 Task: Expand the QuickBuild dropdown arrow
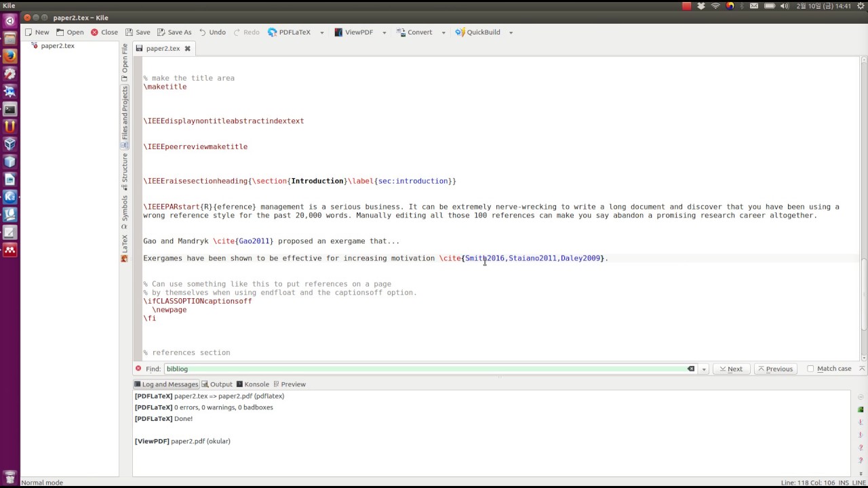pos(511,33)
